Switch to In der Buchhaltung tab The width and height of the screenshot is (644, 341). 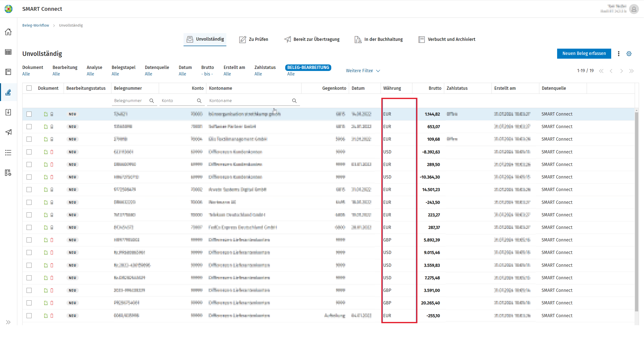pyautogui.click(x=379, y=39)
